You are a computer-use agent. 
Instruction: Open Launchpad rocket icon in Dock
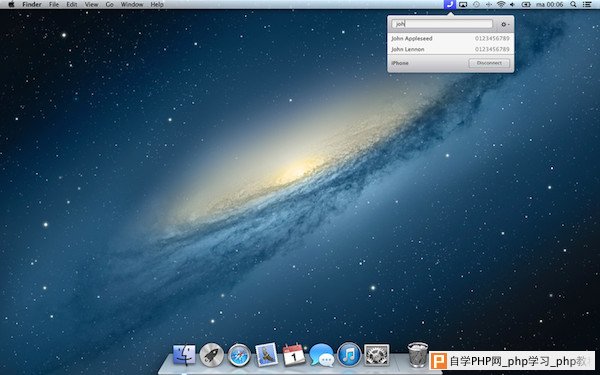point(212,355)
